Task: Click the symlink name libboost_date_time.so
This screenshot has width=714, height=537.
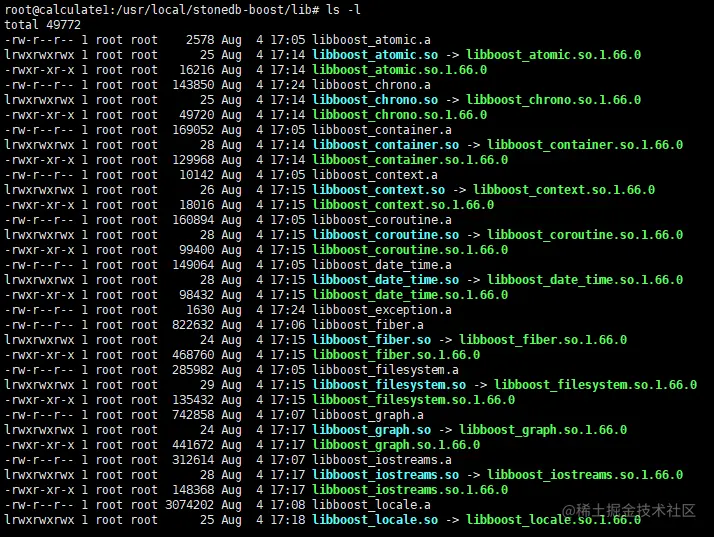Action: click(x=385, y=281)
